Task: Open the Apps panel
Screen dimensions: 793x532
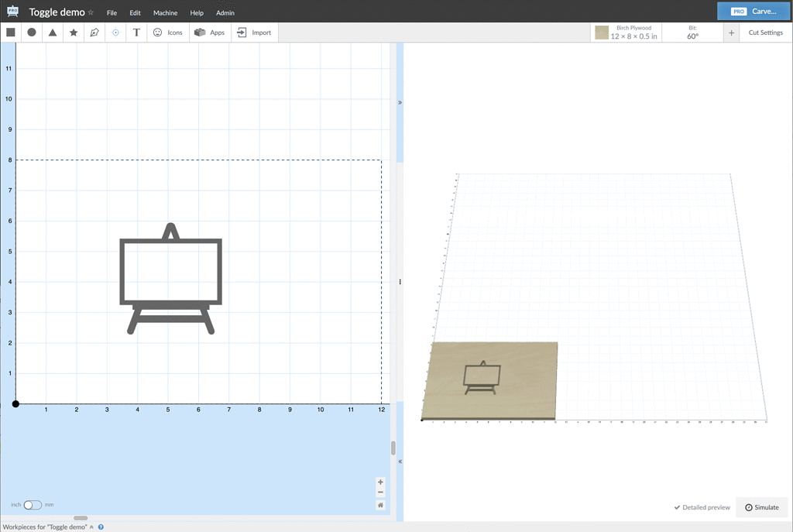Action: click(x=210, y=32)
